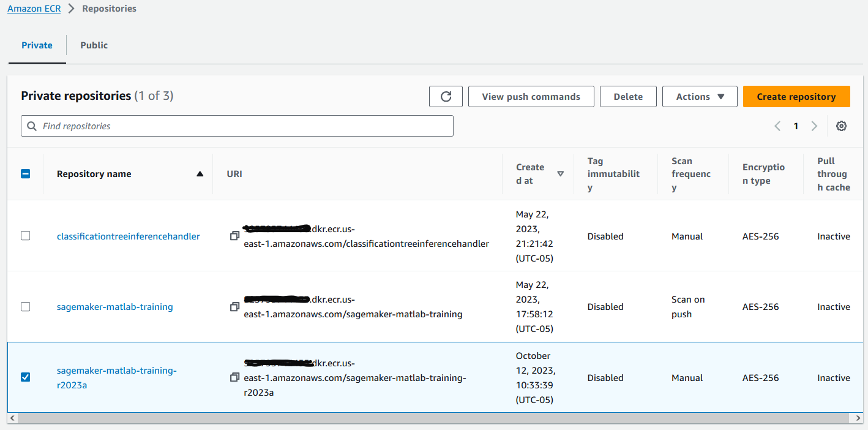Click the Tag immutability column header
This screenshot has height=430, width=868.
(x=613, y=174)
